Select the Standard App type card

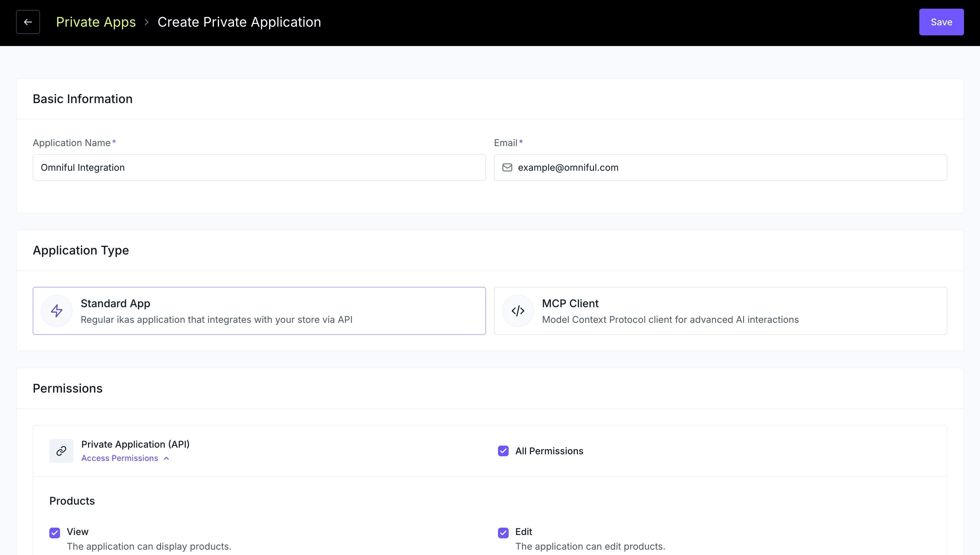pyautogui.click(x=259, y=311)
